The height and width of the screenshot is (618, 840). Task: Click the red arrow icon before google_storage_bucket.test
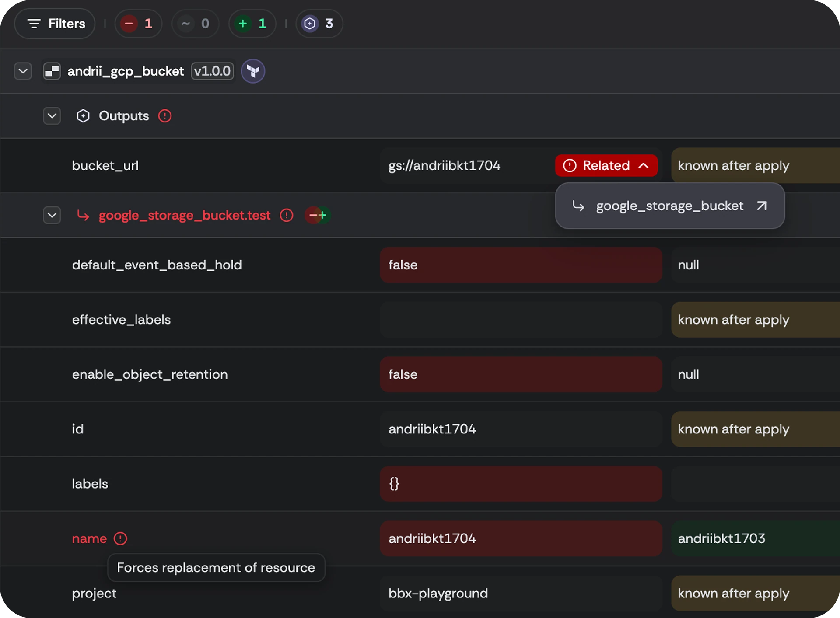[x=83, y=215]
